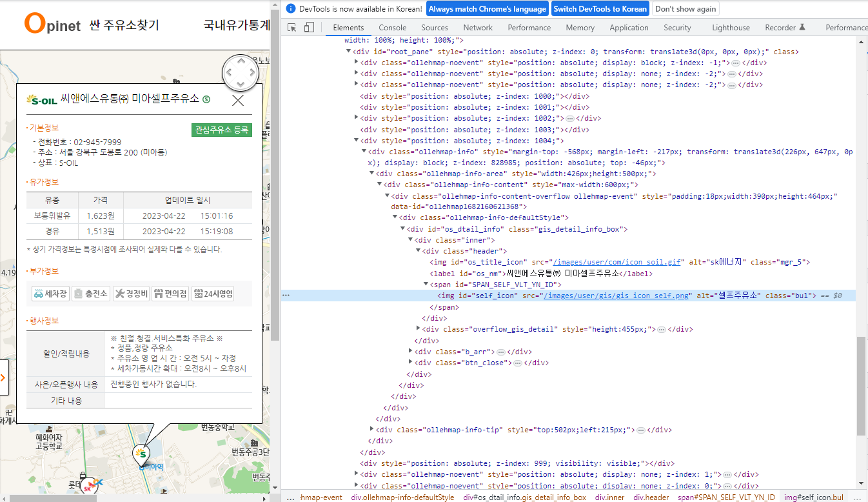Click the DevTools elements vertical scrollbar thumb
The width and height of the screenshot is (868, 502).
click(x=861, y=385)
